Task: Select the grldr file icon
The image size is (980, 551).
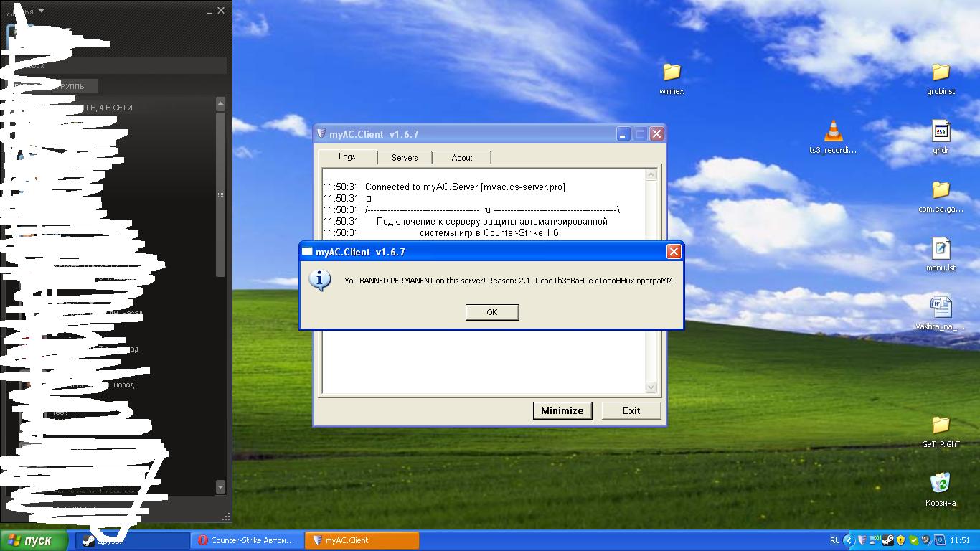Action: click(941, 137)
